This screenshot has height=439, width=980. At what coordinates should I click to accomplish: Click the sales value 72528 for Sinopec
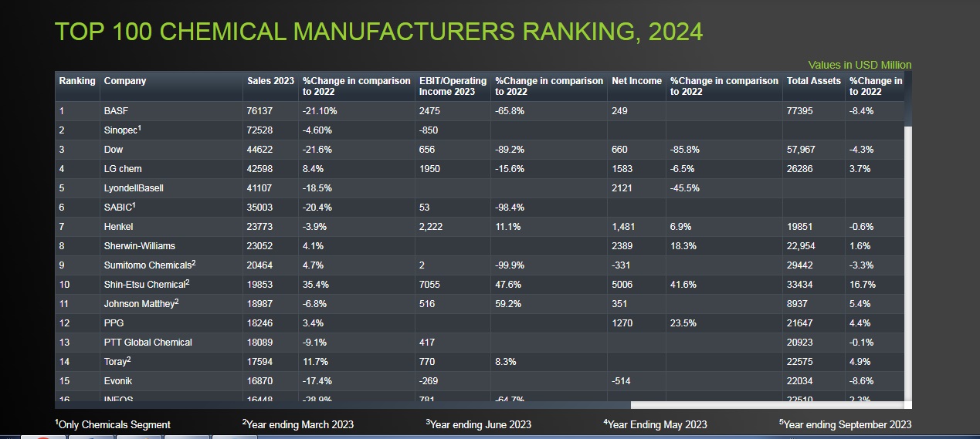[260, 130]
